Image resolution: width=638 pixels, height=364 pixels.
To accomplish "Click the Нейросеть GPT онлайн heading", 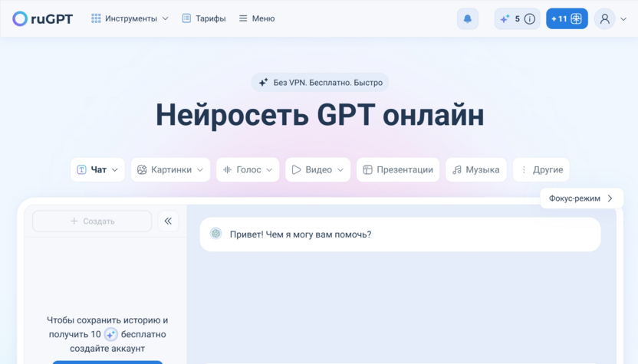I will [x=320, y=115].
